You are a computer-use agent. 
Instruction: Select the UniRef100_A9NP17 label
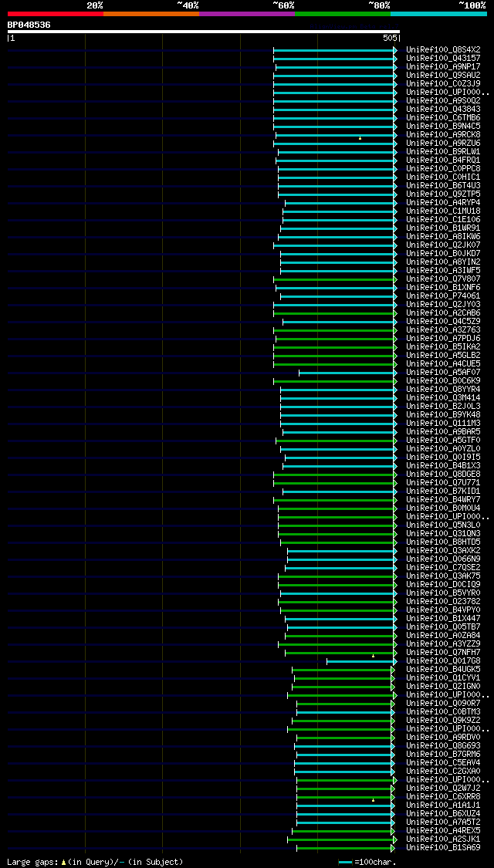point(443,66)
